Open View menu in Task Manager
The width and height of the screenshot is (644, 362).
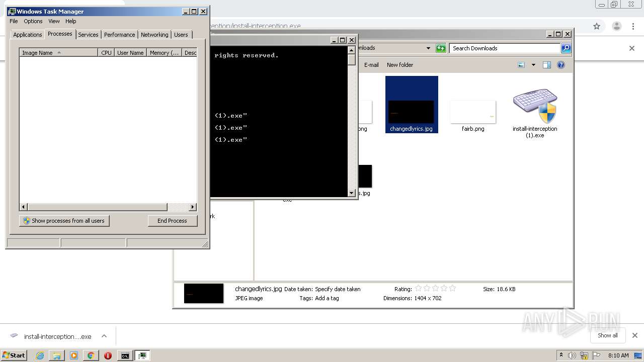[54, 21]
